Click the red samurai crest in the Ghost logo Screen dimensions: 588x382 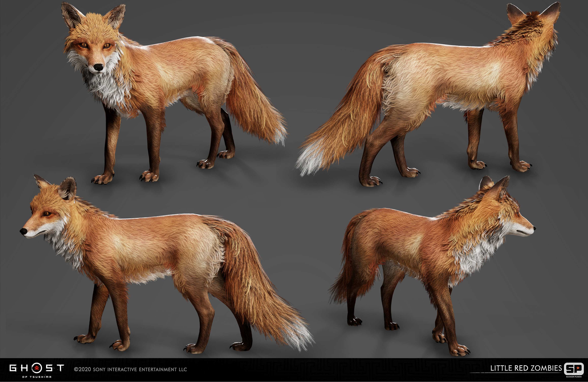tap(37, 368)
